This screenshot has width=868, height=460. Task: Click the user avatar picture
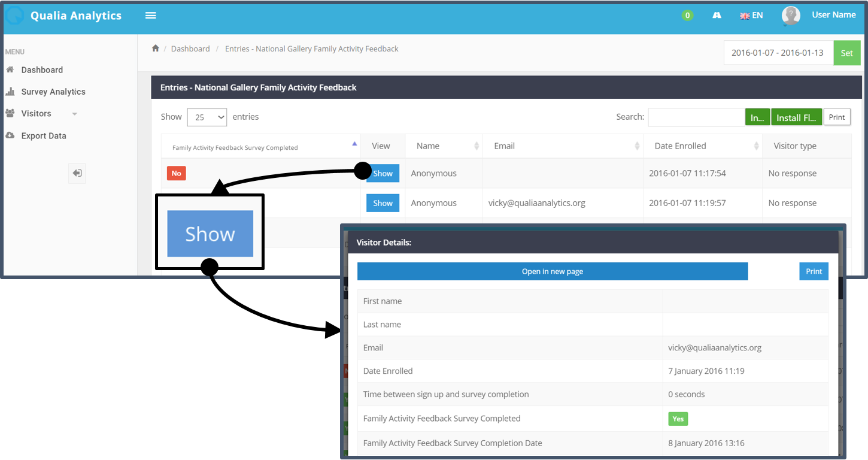[x=791, y=16]
